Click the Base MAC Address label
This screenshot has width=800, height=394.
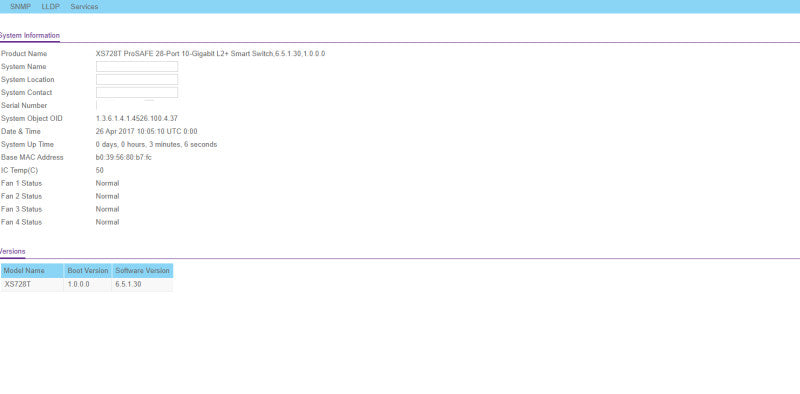click(x=32, y=157)
